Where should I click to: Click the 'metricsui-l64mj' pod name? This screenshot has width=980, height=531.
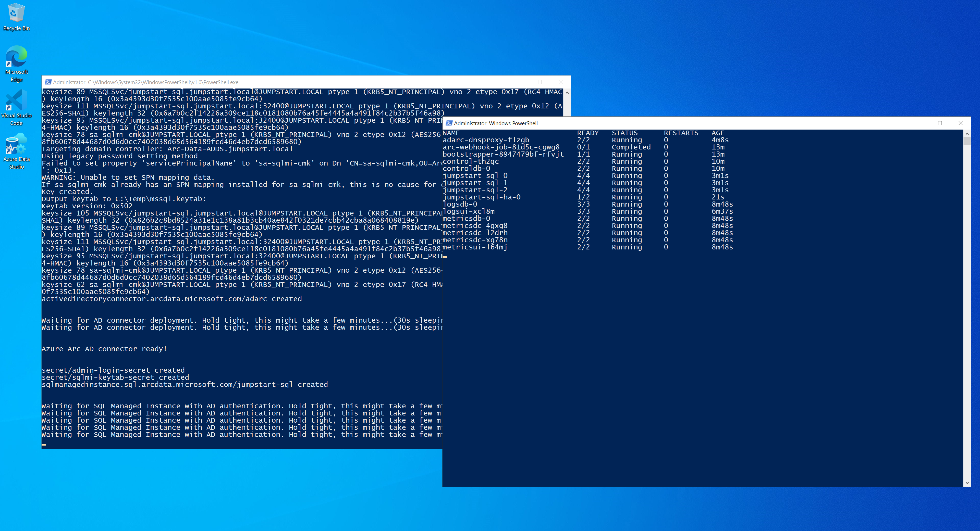pos(475,247)
